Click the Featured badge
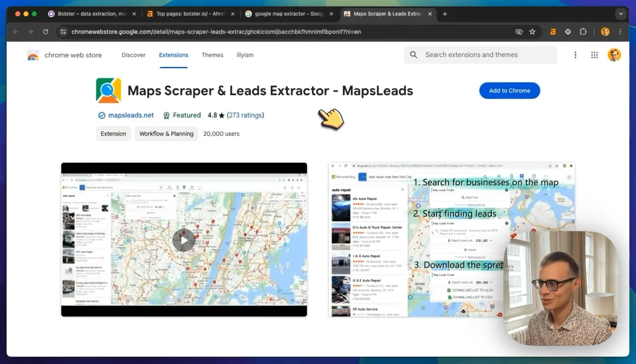The width and height of the screenshot is (636, 364). [182, 115]
